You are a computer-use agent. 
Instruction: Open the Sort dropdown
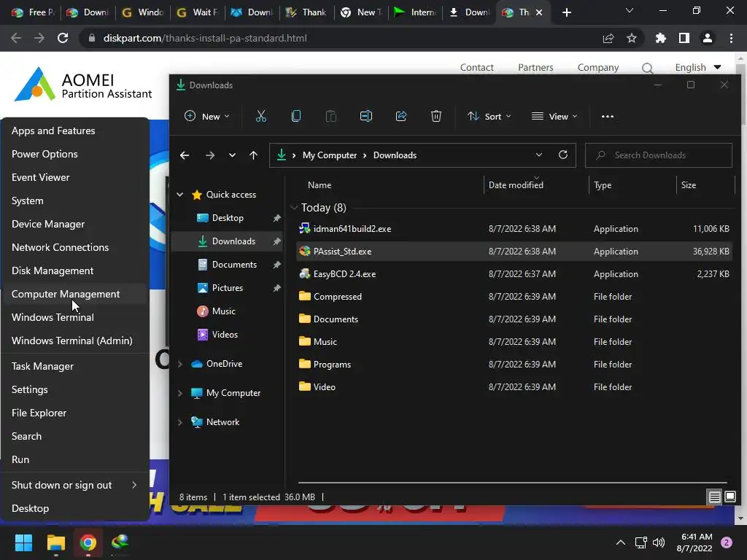(x=489, y=116)
